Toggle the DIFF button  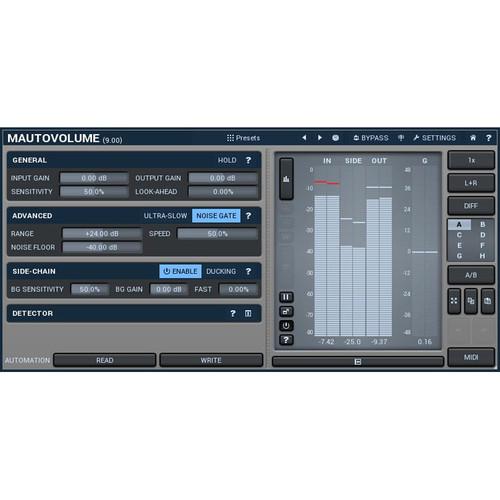coord(471,206)
